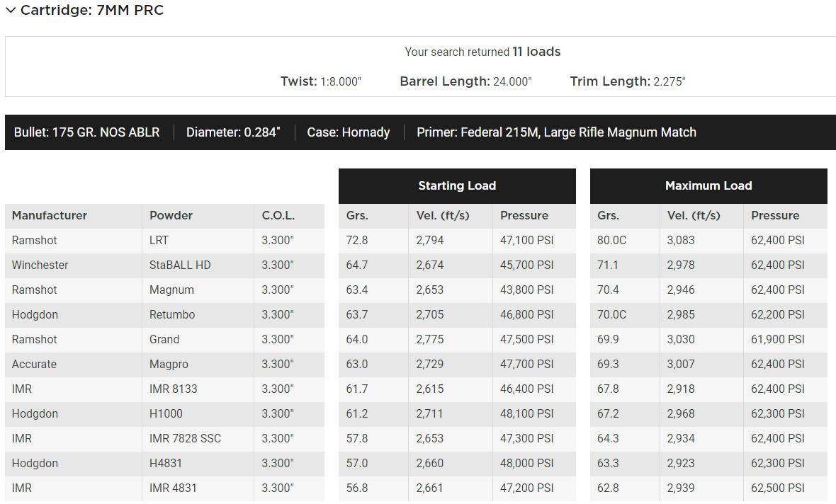Click maximum charge 80.0C for LRT
The width and height of the screenshot is (836, 504).
(611, 240)
